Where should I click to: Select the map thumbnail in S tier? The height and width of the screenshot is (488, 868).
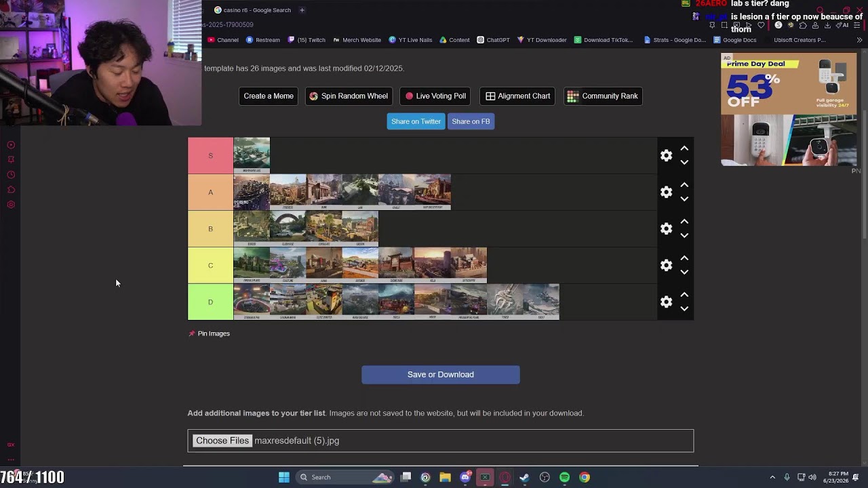coord(252,155)
